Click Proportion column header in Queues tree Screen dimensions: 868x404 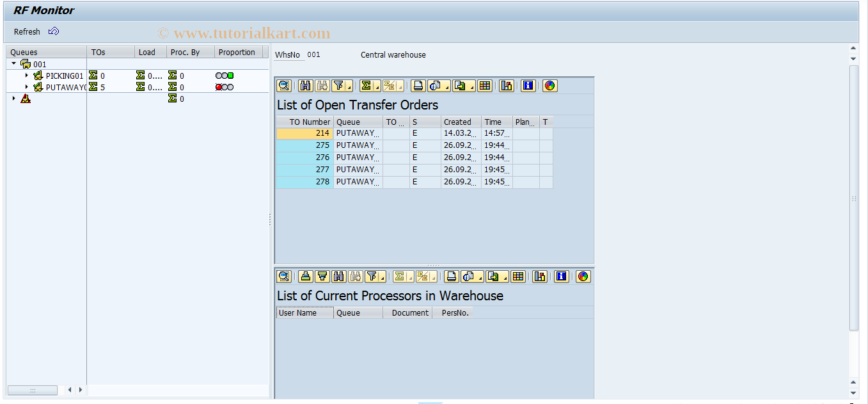pyautogui.click(x=239, y=53)
